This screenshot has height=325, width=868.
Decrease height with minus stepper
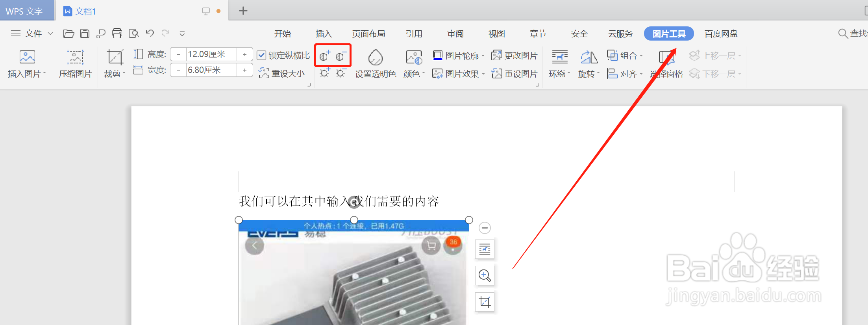178,54
